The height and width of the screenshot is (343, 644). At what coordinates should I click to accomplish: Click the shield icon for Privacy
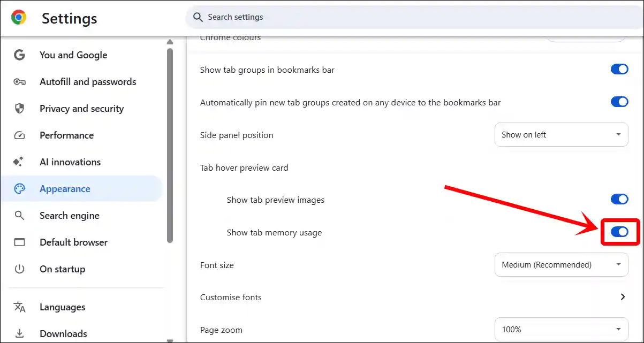pyautogui.click(x=20, y=109)
